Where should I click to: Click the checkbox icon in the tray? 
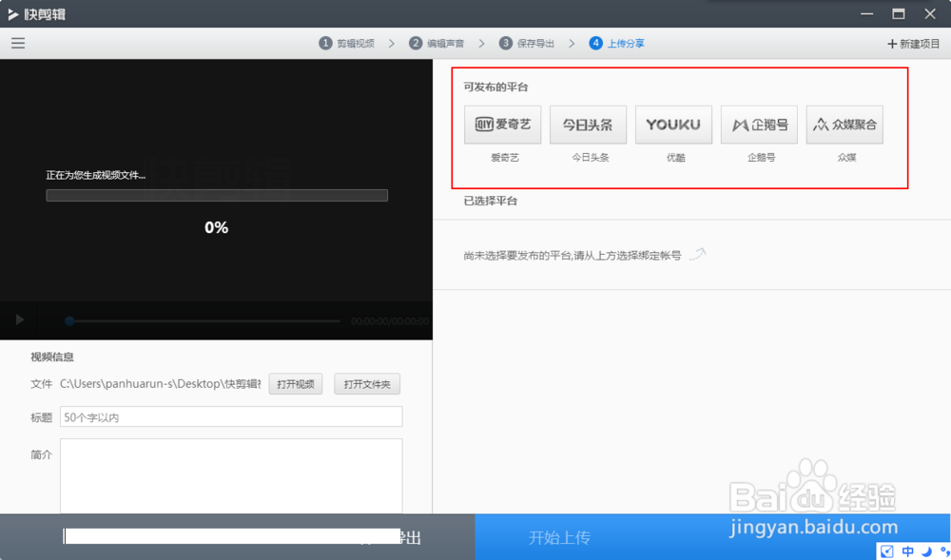pos(886,550)
